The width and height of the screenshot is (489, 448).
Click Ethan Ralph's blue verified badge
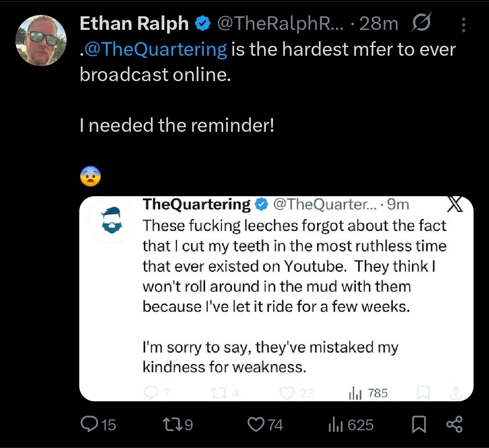point(203,24)
